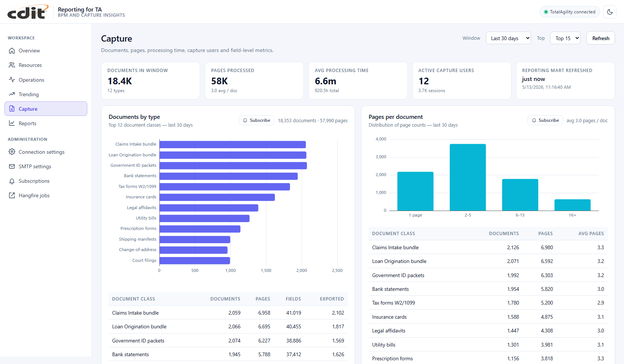Click 'avg 3.0 pages / doc' summary text
The width and height of the screenshot is (624, 364).
click(587, 121)
